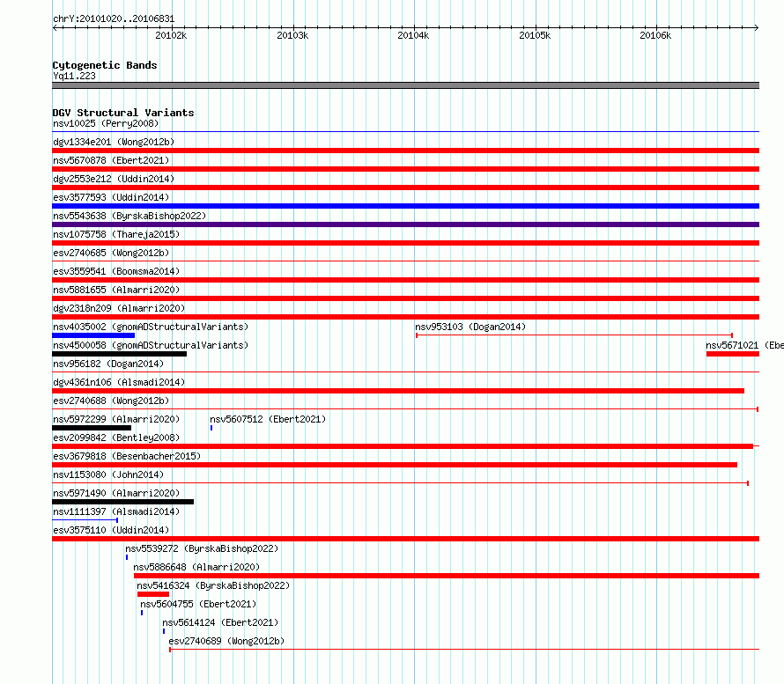Click the esv3575110 (Uddin2014) label
Image resolution: width=784 pixels, height=684 pixels.
click(111, 530)
